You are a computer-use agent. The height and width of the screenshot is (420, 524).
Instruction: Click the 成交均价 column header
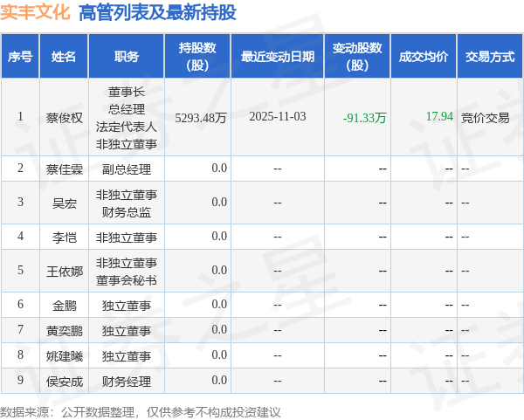pos(423,57)
